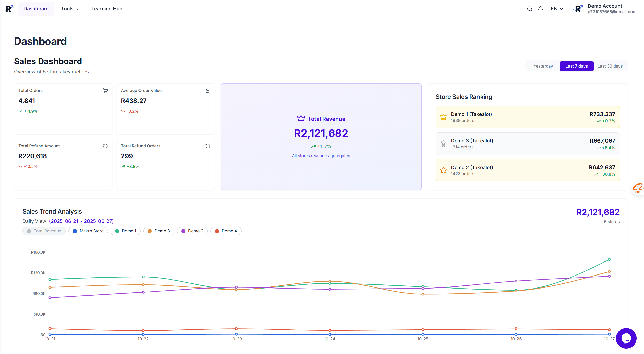
Task: Switch to the Learning Hub section
Action: click(x=107, y=8)
